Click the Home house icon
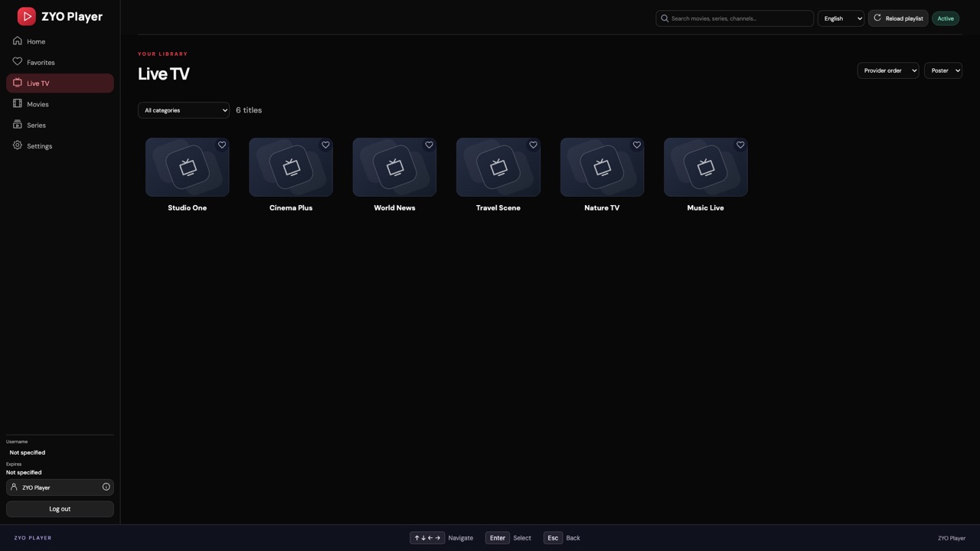Screen dimensions: 980x551 17,41
